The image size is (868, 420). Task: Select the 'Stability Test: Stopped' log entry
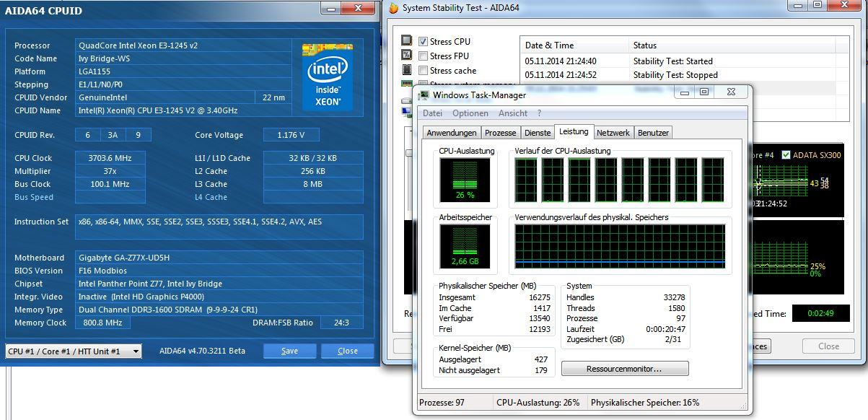coord(675,75)
